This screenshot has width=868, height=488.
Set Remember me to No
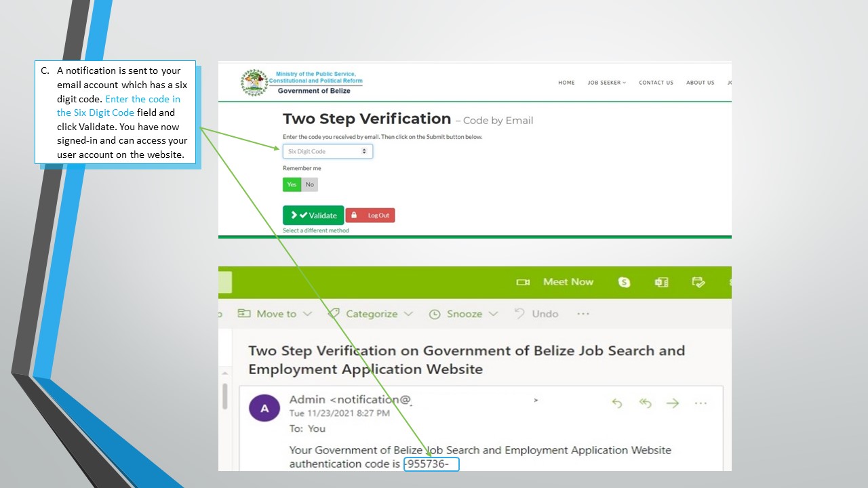point(310,184)
